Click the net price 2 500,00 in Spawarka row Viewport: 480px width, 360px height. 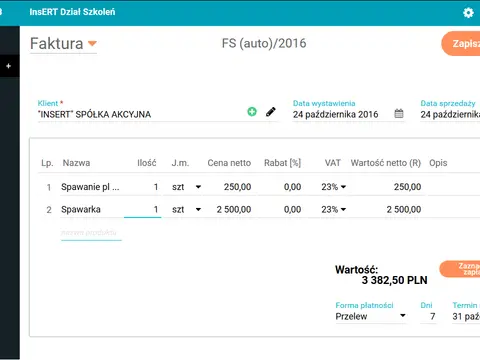234,209
